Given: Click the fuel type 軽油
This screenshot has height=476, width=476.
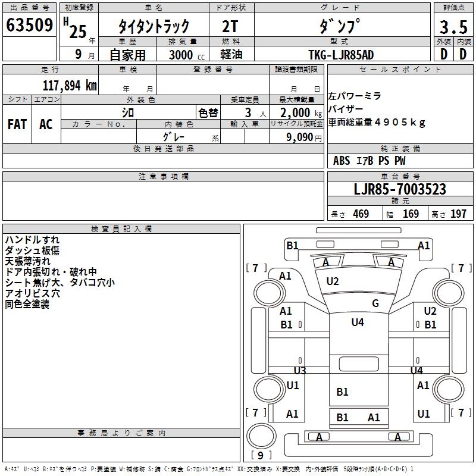Looking at the screenshot, I should pos(231,55).
